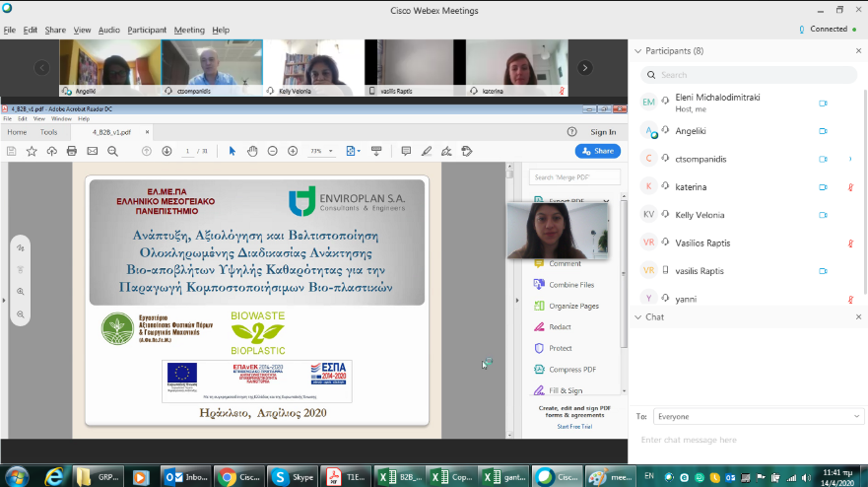Screen dimensions: 868x487
Task: Click the Start Free Trial link
Action: pos(575,426)
